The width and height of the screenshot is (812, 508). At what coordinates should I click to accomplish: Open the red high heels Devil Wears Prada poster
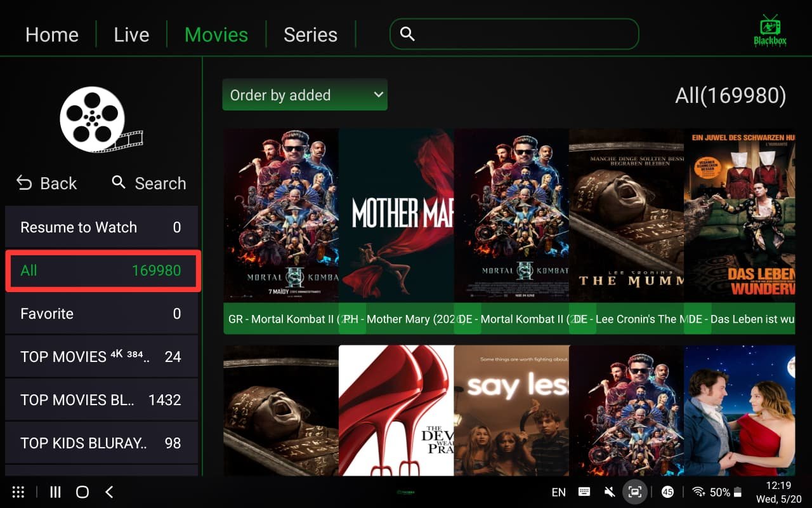(396, 410)
